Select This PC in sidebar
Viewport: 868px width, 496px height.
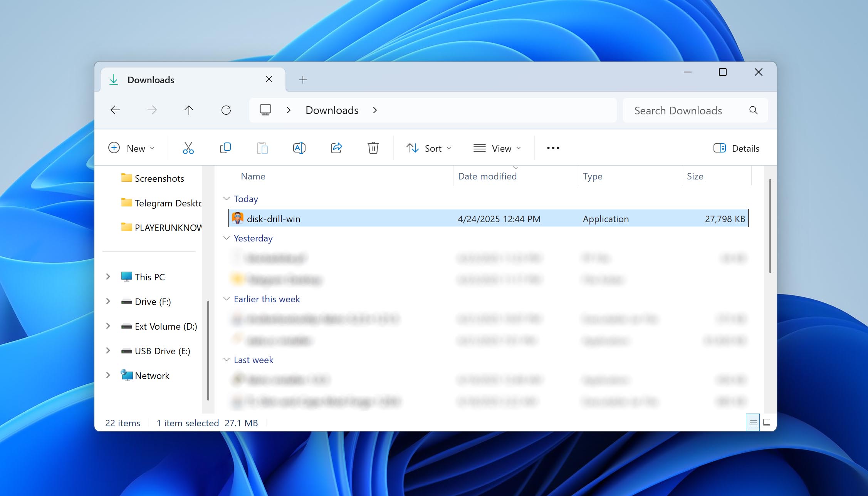coord(143,277)
